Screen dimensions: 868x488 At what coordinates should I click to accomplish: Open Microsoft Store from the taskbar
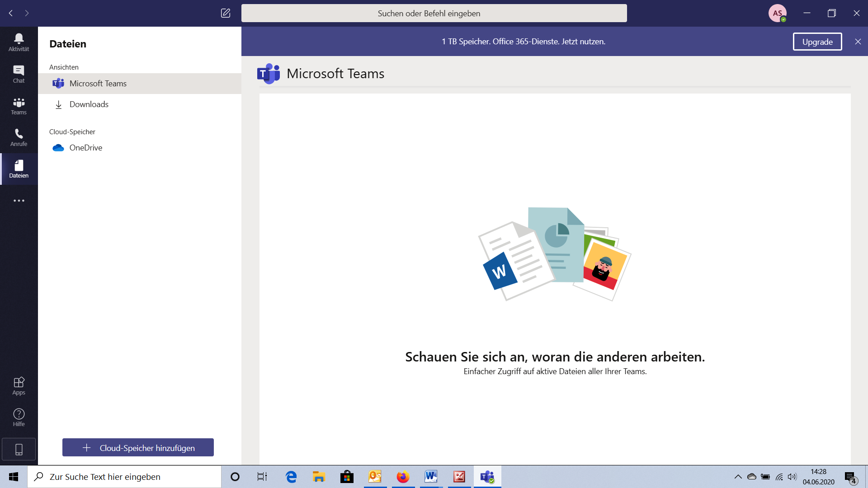click(x=347, y=477)
